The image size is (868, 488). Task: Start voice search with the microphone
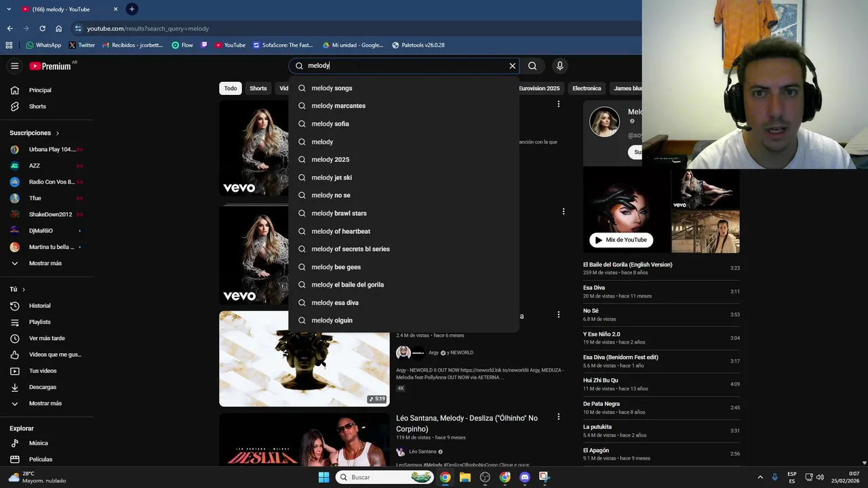(559, 66)
